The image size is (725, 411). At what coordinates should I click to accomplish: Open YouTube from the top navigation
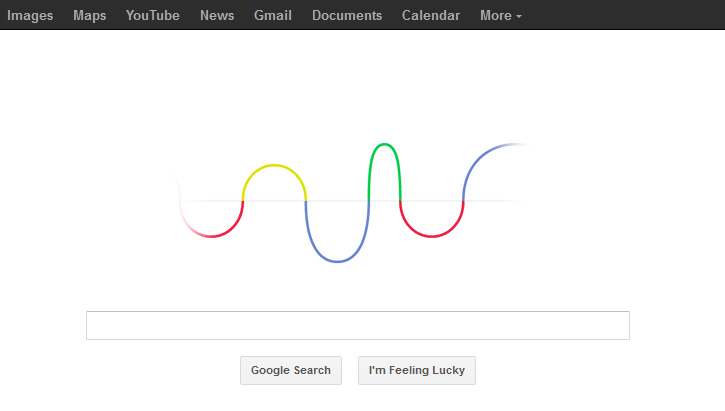[153, 15]
